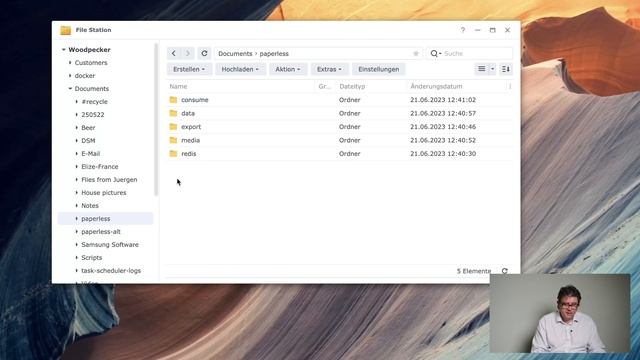Select the Scripts folder in tree

point(91,258)
